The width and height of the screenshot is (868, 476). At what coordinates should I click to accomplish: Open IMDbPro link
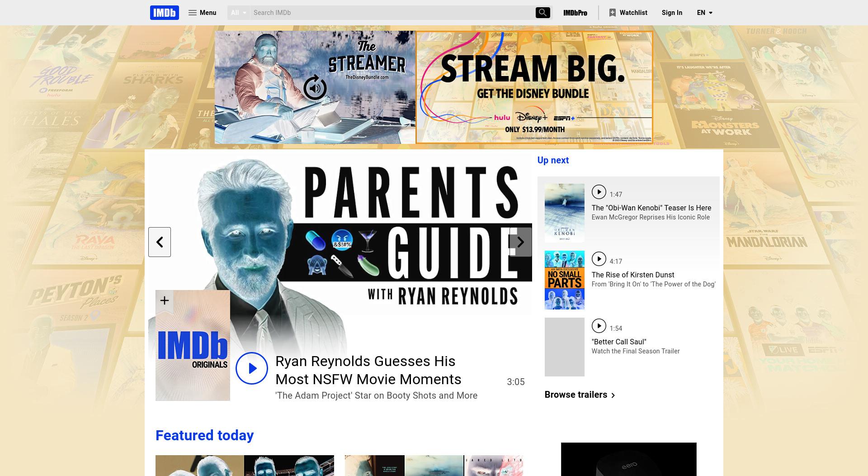tap(575, 13)
